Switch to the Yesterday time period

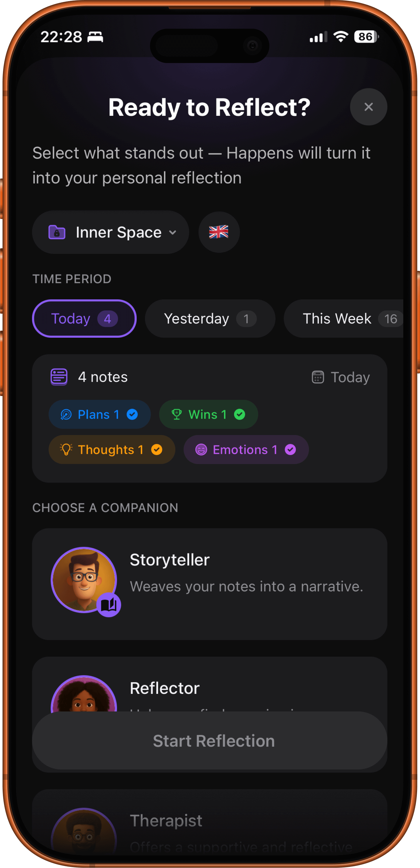(210, 318)
